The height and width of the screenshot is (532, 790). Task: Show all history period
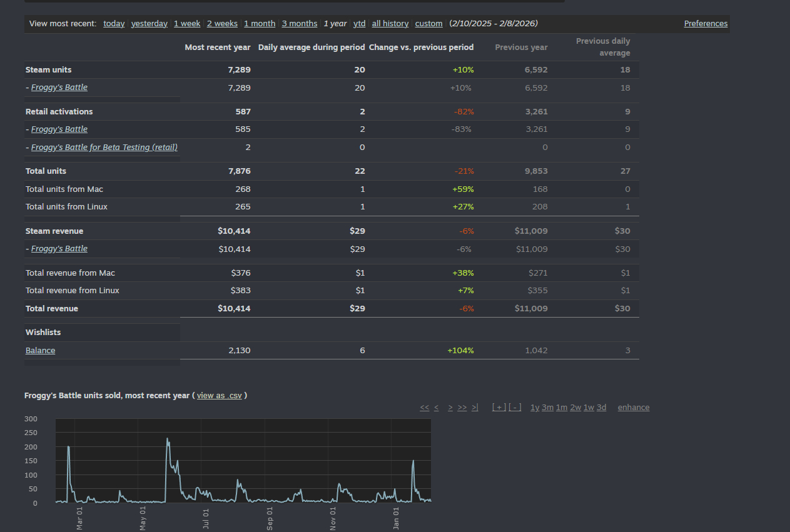pos(390,24)
